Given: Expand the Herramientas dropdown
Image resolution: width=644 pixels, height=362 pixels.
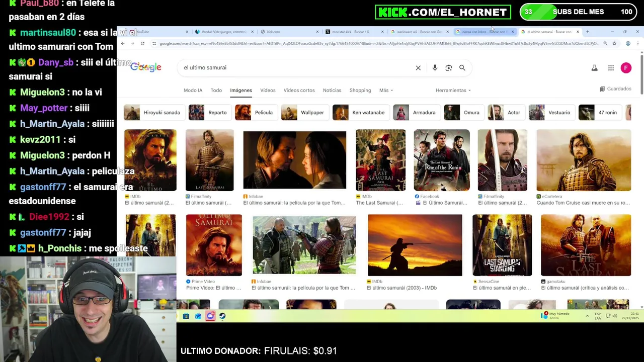Looking at the screenshot, I should point(453,90).
